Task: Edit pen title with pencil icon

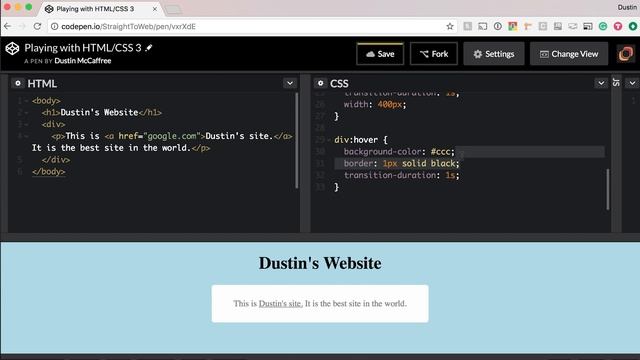Action: 149,48
